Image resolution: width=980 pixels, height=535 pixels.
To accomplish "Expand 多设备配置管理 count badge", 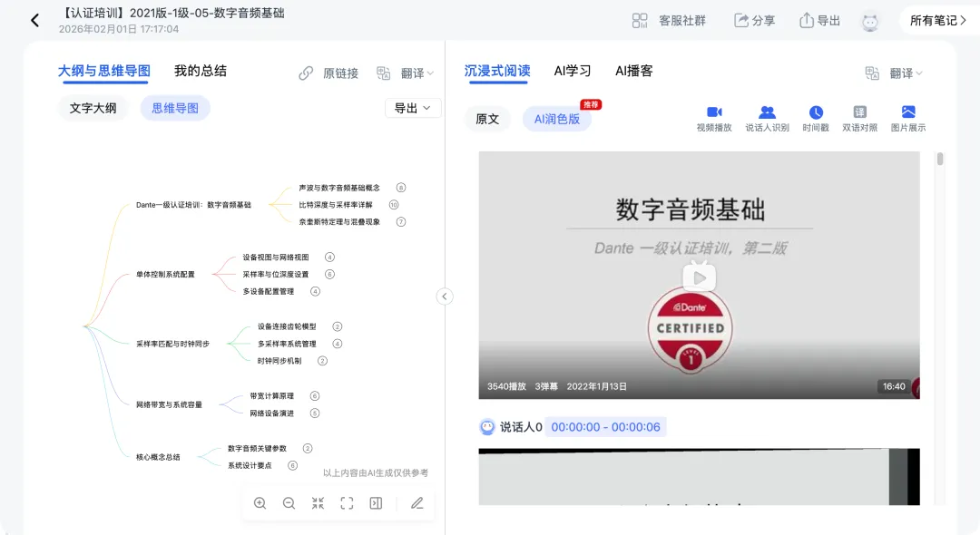I will (315, 292).
